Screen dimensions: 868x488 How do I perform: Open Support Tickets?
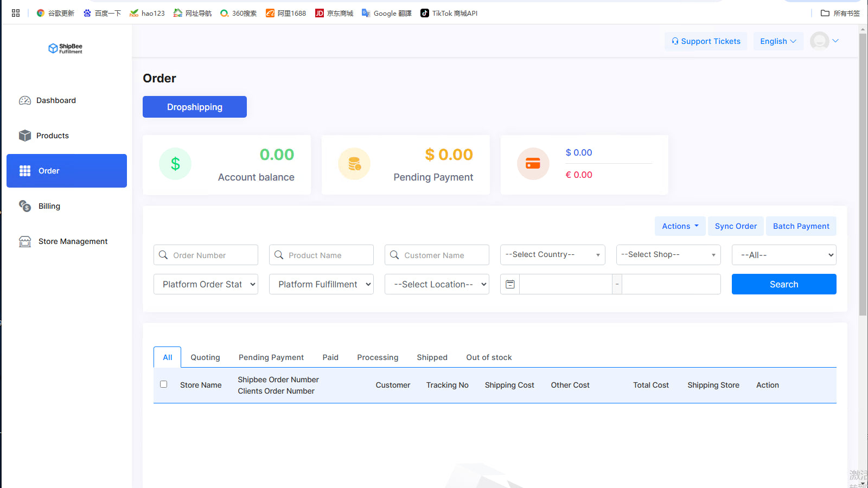pos(706,41)
